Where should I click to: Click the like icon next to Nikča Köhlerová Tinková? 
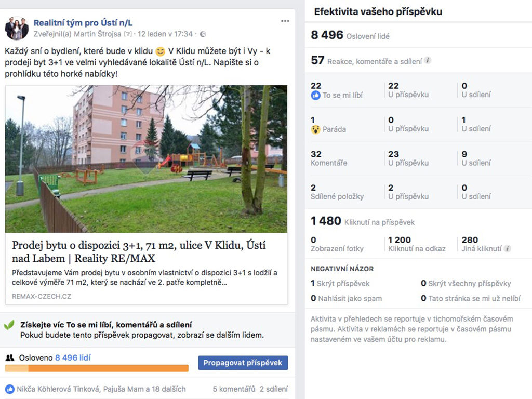tap(10, 389)
